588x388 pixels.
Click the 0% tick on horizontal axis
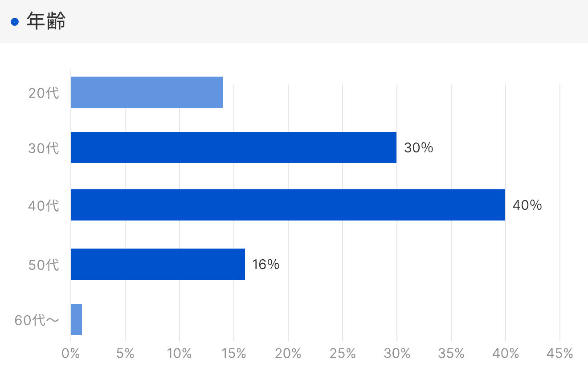(x=71, y=354)
